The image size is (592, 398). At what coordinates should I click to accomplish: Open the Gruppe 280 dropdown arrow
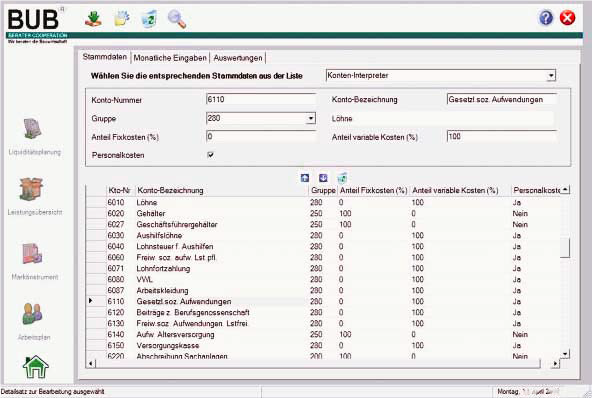(310, 119)
